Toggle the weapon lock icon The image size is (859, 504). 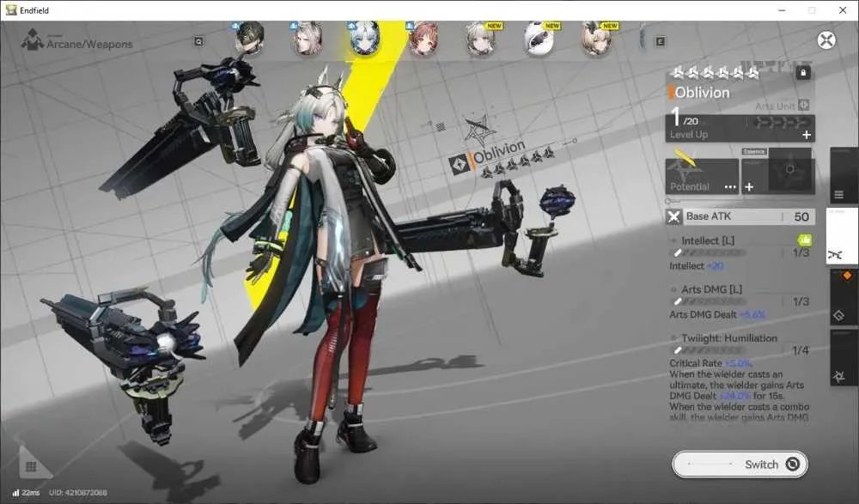pyautogui.click(x=803, y=72)
